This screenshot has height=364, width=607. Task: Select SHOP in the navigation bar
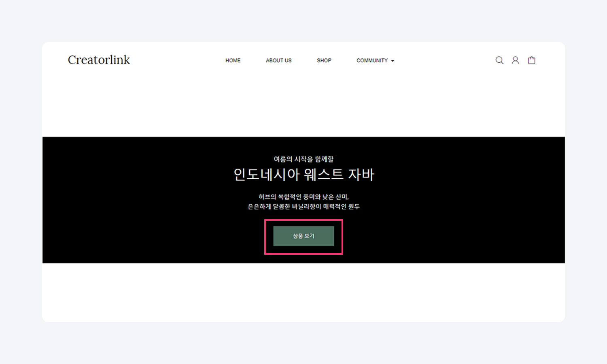(324, 60)
